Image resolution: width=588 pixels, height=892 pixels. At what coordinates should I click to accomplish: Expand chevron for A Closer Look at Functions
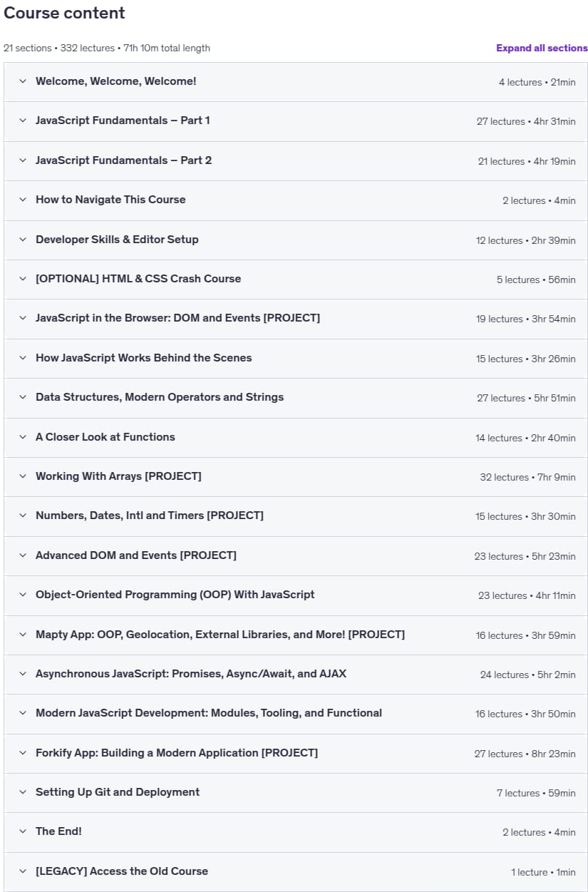23,438
